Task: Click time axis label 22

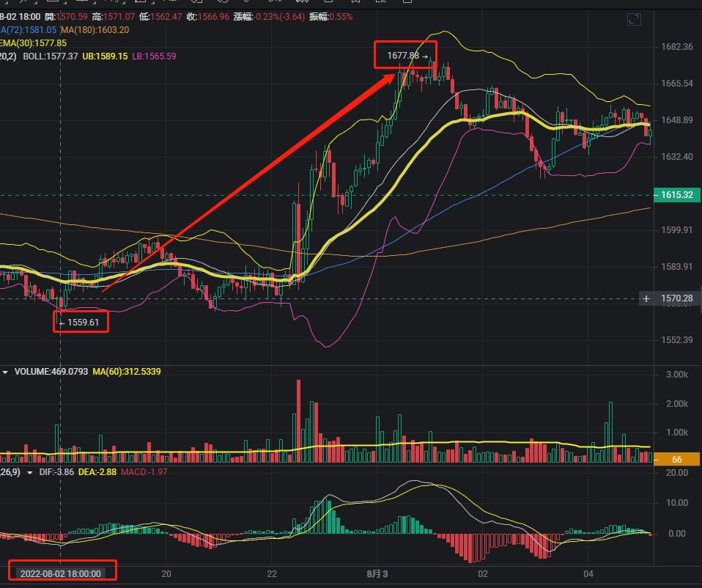Action: (x=272, y=573)
